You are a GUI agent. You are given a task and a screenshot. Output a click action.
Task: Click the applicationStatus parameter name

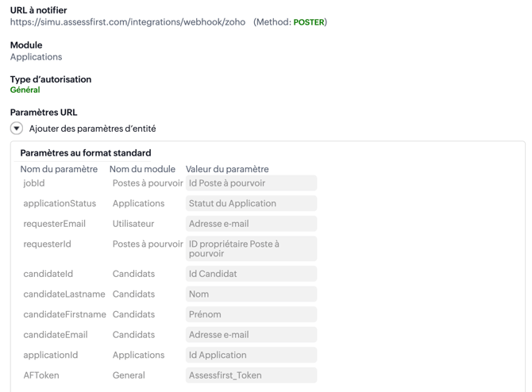(60, 204)
